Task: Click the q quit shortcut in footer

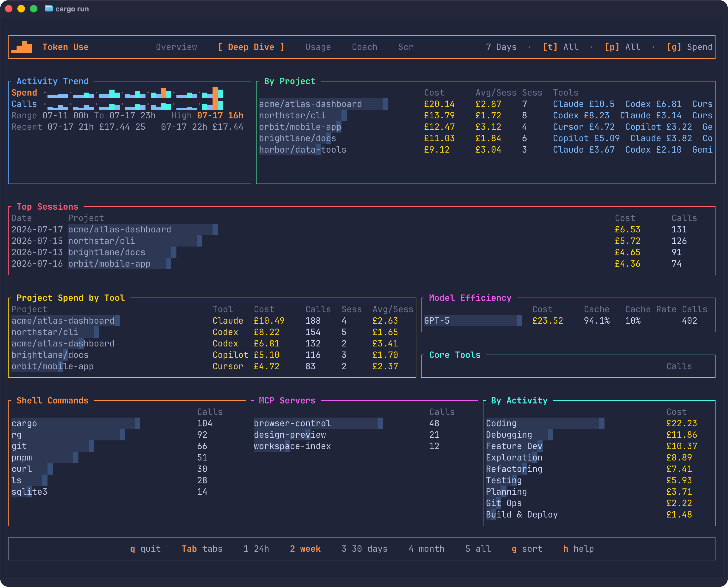Action: pyautogui.click(x=145, y=549)
